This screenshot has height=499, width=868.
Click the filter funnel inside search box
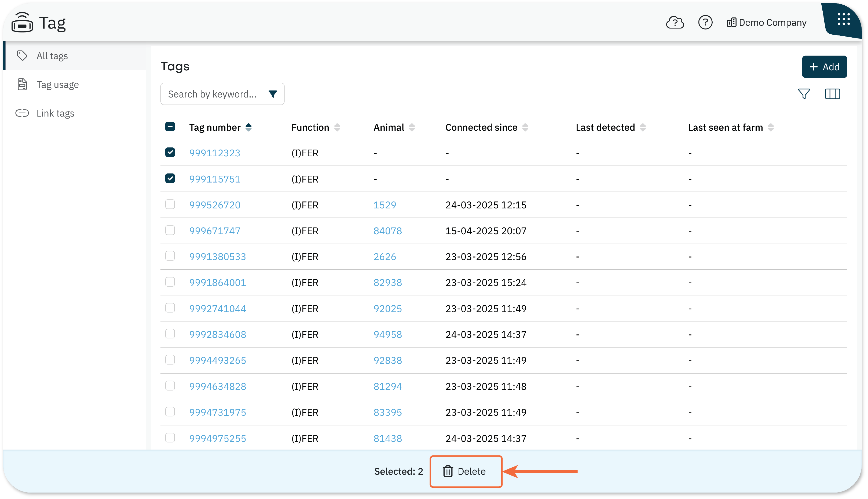click(273, 94)
